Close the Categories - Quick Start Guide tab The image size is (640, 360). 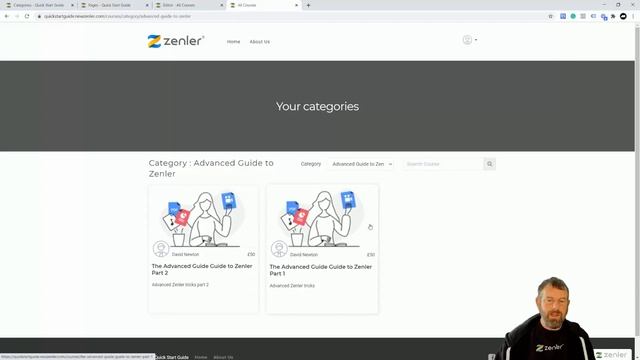[x=73, y=5]
